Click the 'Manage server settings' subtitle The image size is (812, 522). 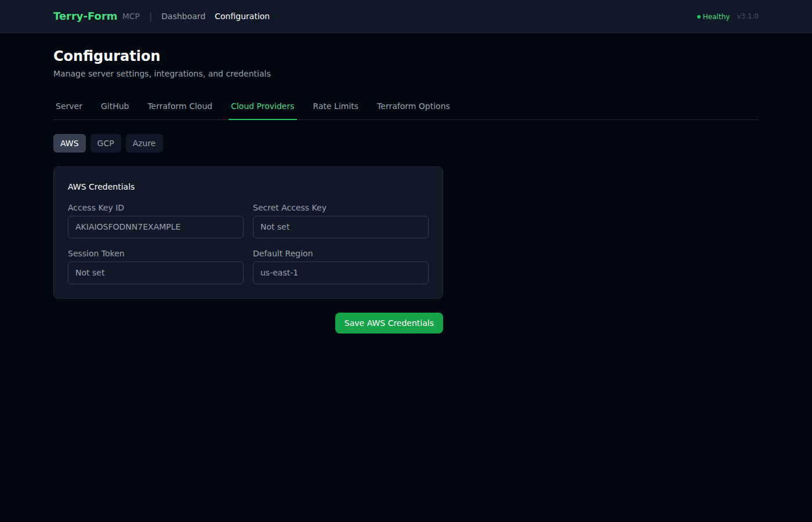162,74
